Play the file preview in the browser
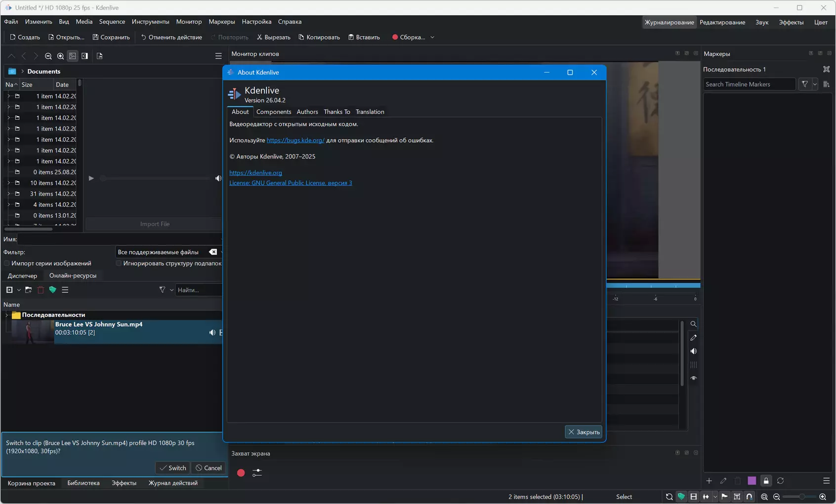Screen dimensions: 836x504 (x=91, y=178)
